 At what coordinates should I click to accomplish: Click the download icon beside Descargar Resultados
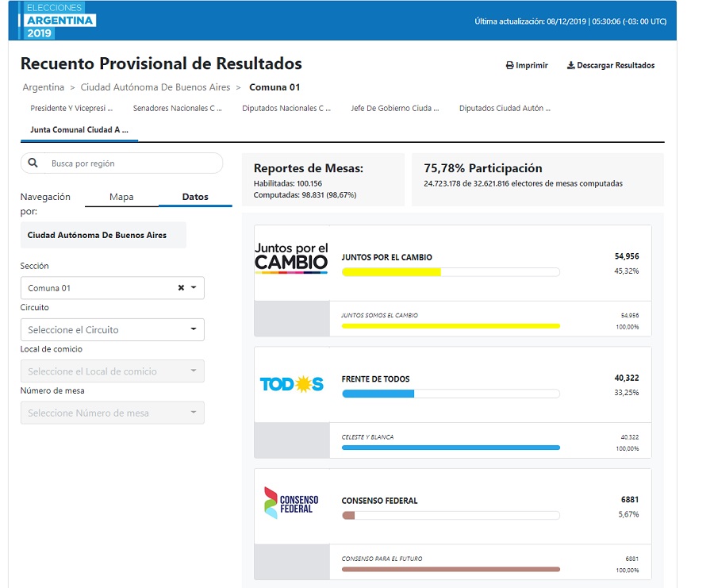tap(571, 66)
